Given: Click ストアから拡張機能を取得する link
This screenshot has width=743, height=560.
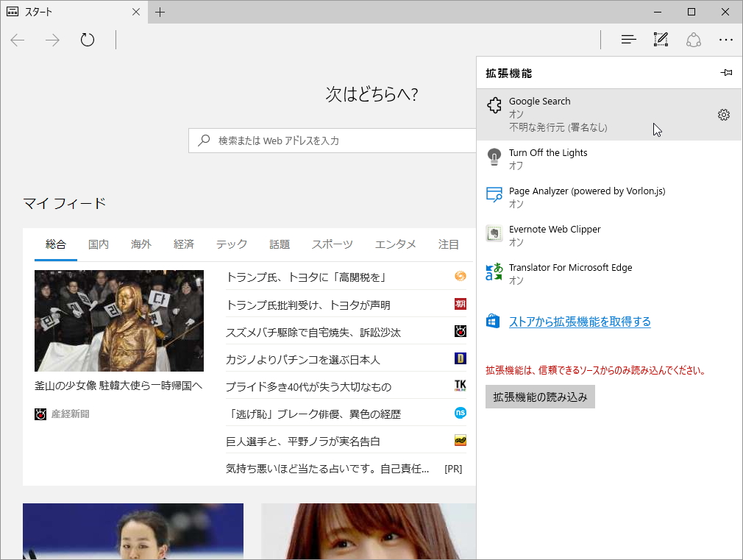Looking at the screenshot, I should [x=580, y=322].
